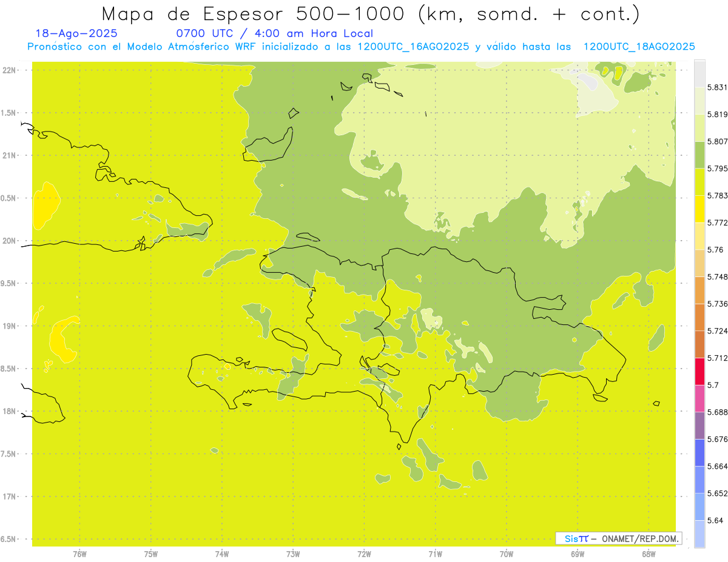Click the '5.724' colorbar value
The height and width of the screenshot is (562, 728).
click(717, 331)
